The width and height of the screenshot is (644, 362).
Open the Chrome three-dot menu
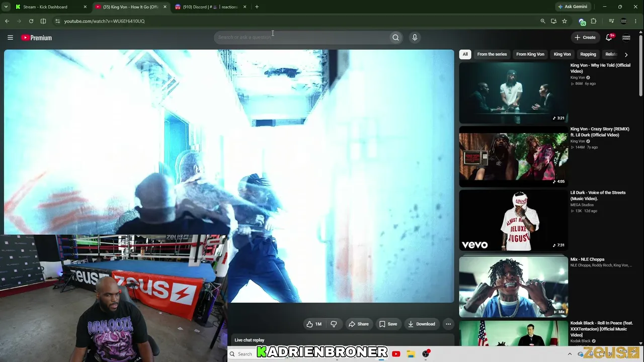[636, 21]
